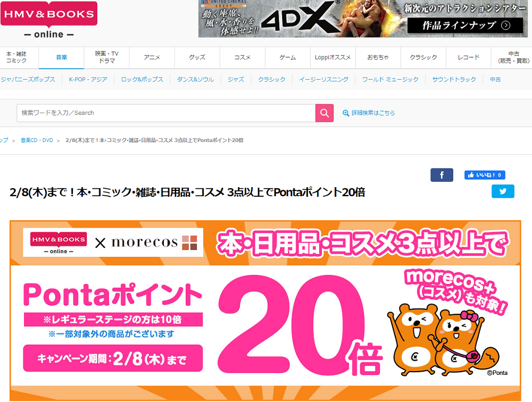
Task: Share page via Facebook icon
Action: tap(442, 175)
